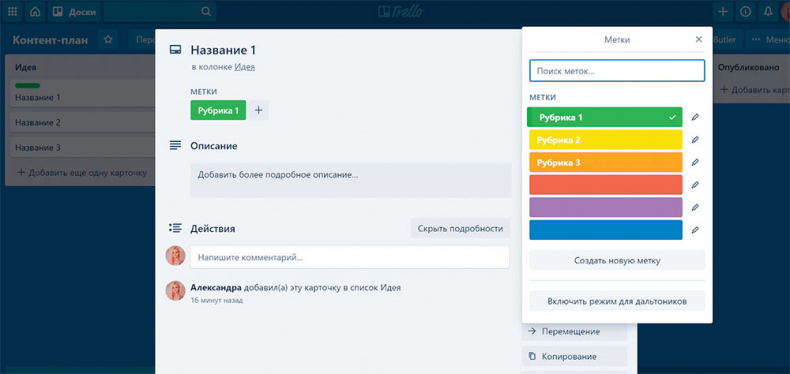The image size is (790, 374).
Task: Open the Доски boards menu
Action: tap(75, 12)
